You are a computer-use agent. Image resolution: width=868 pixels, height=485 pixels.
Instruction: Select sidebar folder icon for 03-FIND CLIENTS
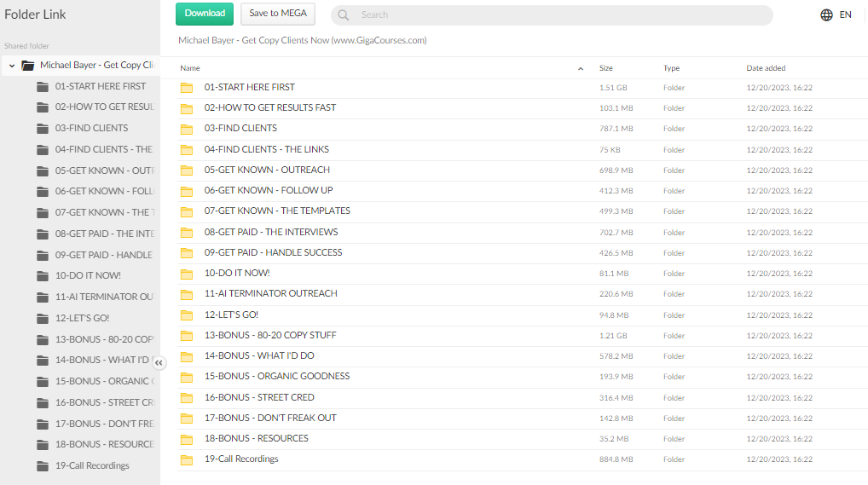click(x=43, y=129)
